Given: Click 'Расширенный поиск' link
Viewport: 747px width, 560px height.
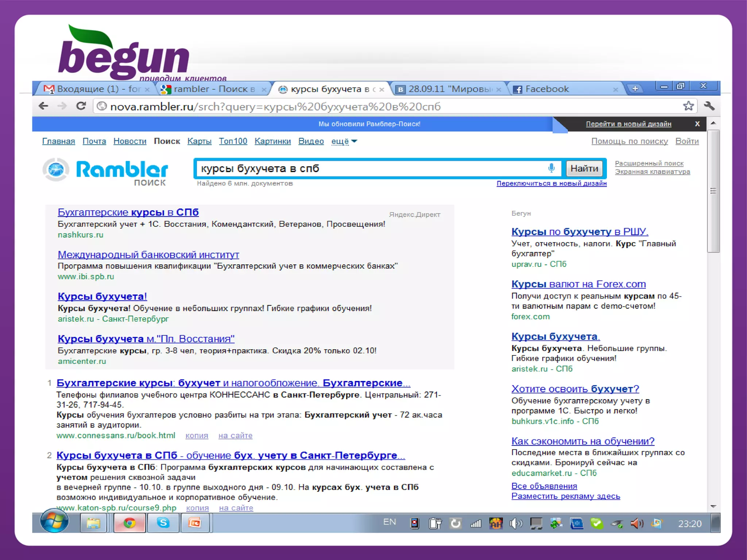Looking at the screenshot, I should (x=649, y=163).
